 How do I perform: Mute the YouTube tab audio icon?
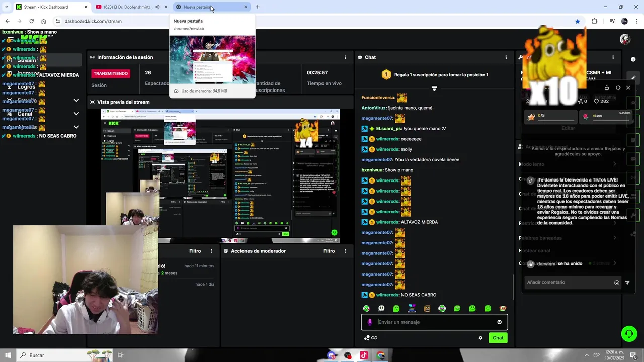click(157, 7)
